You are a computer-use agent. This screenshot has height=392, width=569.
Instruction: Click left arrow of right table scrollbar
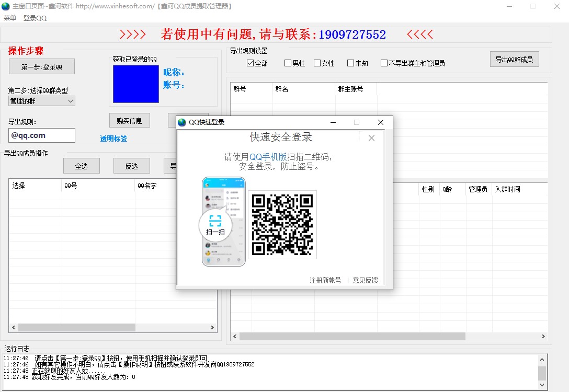[235, 337]
